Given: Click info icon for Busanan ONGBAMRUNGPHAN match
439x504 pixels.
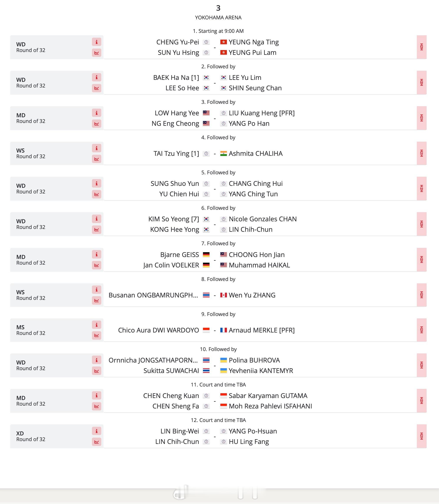Looking at the screenshot, I should [96, 290].
